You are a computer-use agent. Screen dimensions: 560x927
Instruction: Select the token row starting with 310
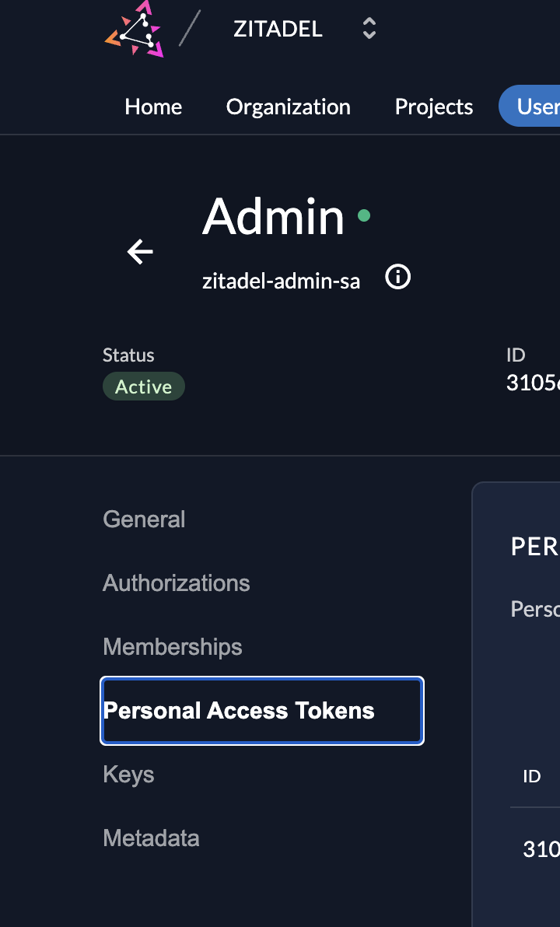point(541,850)
